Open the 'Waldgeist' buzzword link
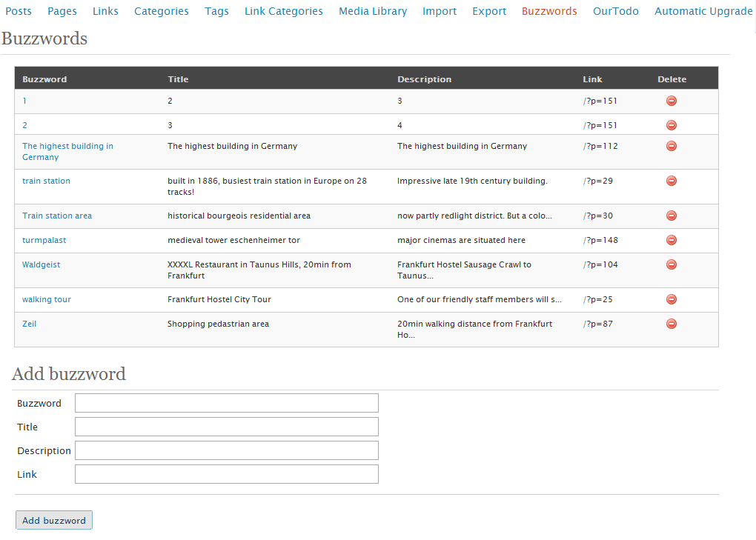Screen dimensions: 756x540 [x=41, y=264]
